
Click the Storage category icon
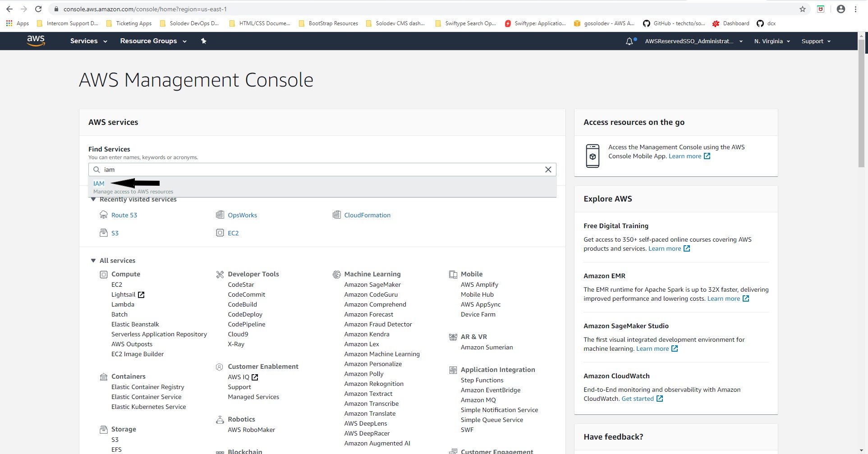pos(104,429)
